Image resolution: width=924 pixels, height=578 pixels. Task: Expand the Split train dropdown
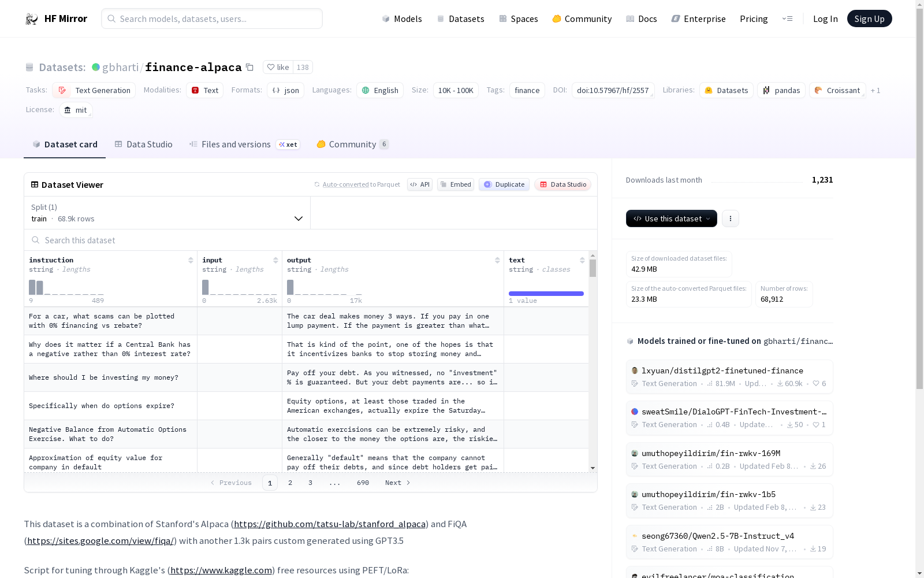tap(167, 213)
